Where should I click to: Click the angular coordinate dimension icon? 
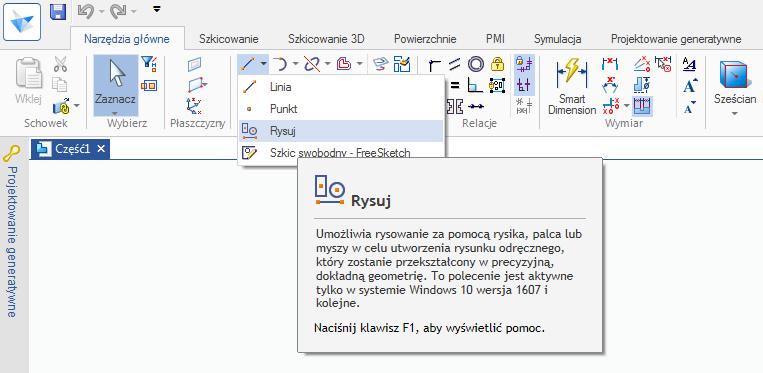tap(643, 64)
